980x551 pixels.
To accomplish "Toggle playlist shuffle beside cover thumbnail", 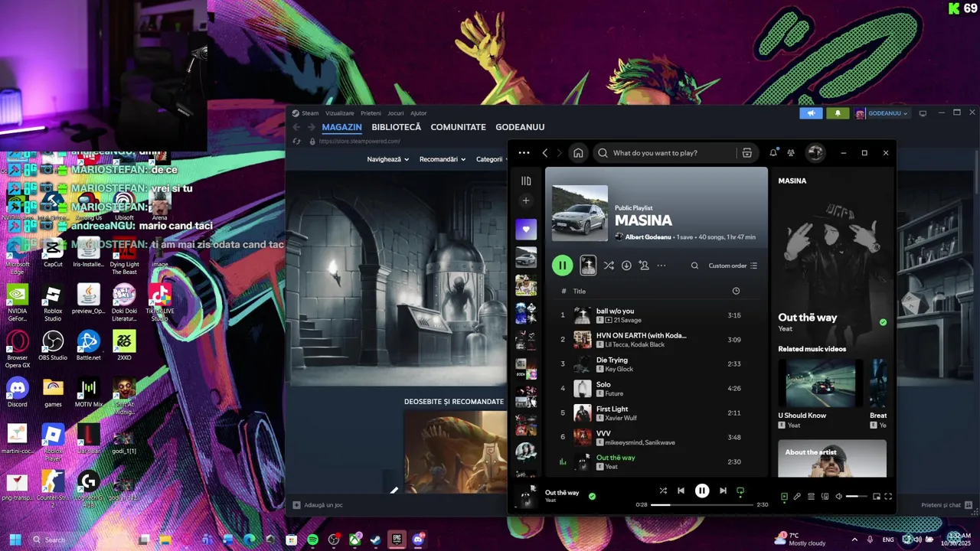I will tap(609, 266).
